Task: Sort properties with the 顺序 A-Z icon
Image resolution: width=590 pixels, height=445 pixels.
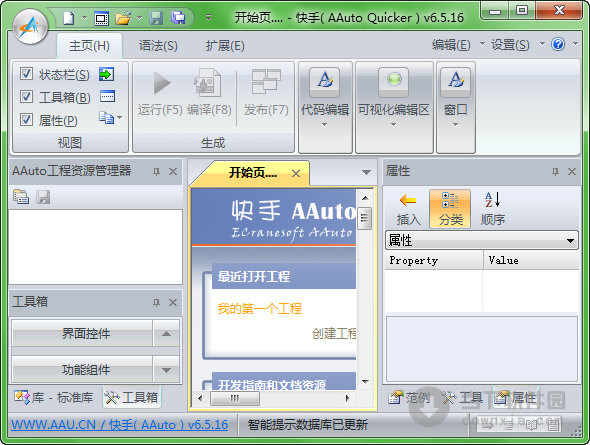Action: point(493,209)
